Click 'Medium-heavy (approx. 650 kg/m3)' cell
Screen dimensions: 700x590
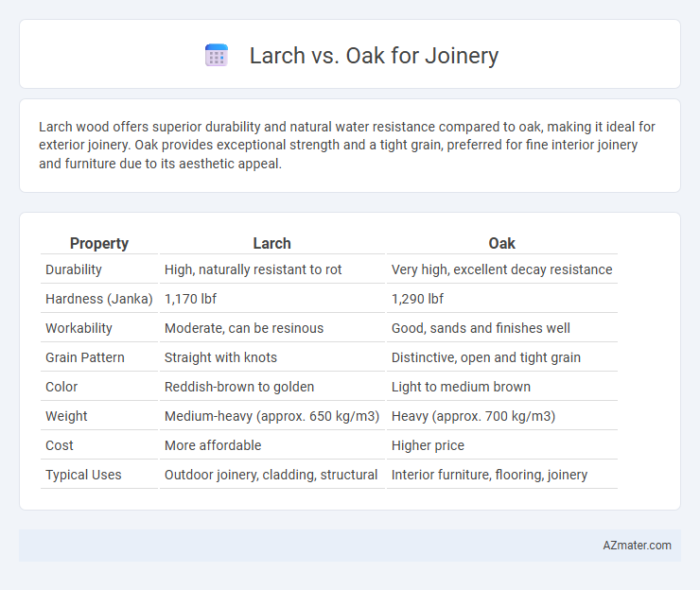(271, 416)
